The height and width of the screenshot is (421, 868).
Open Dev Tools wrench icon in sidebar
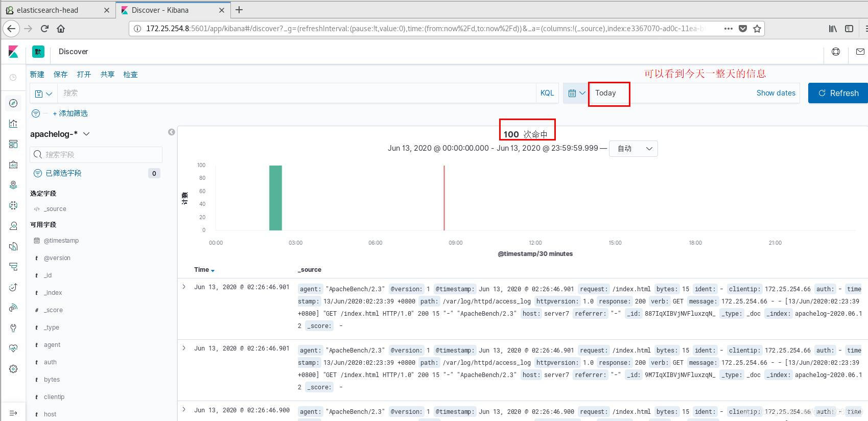[x=13, y=328]
